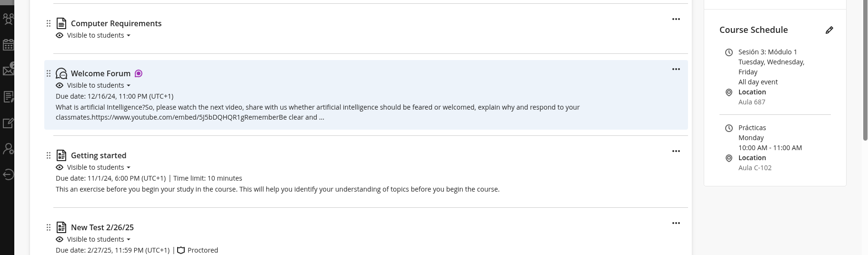868x255 pixels.
Task: Open more options menu for Getting started
Action: (676, 151)
